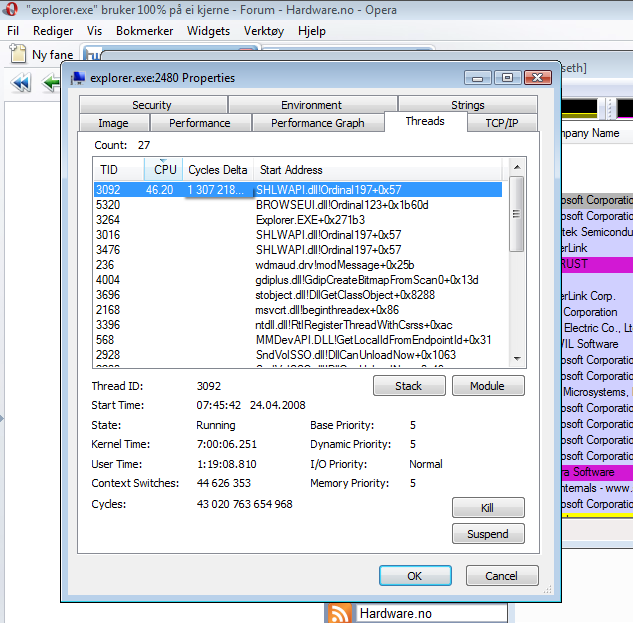Open the Bokmerker menu
This screenshot has height=623, width=633.
[x=145, y=31]
